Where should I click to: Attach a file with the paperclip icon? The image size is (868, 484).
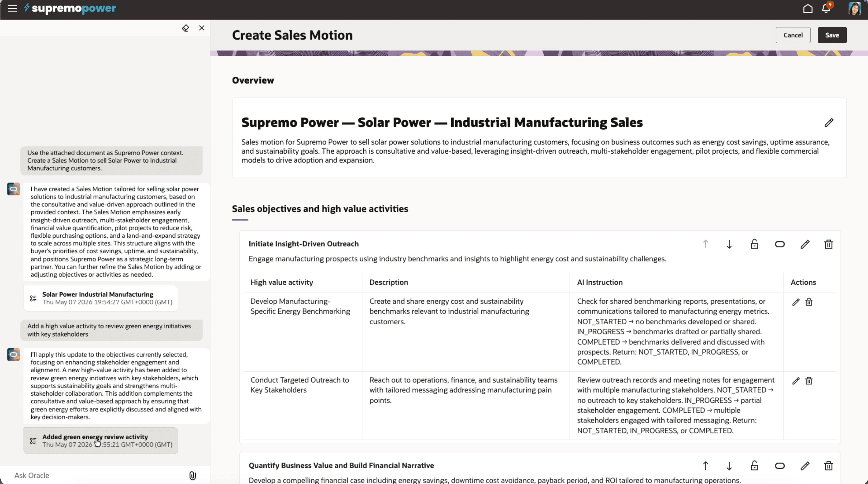(192, 476)
